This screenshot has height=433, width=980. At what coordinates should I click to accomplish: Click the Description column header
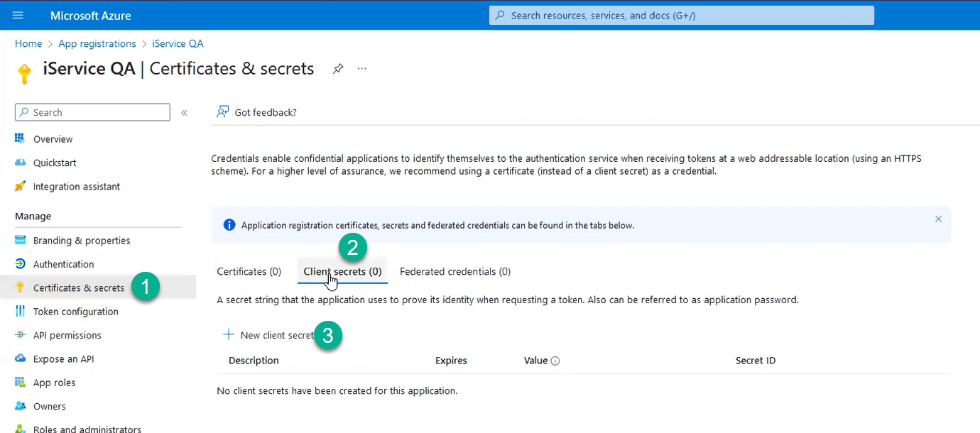pyautogui.click(x=254, y=361)
